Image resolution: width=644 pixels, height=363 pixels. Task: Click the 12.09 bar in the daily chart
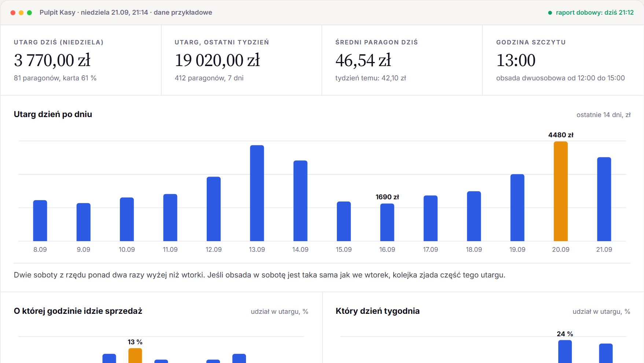point(214,209)
